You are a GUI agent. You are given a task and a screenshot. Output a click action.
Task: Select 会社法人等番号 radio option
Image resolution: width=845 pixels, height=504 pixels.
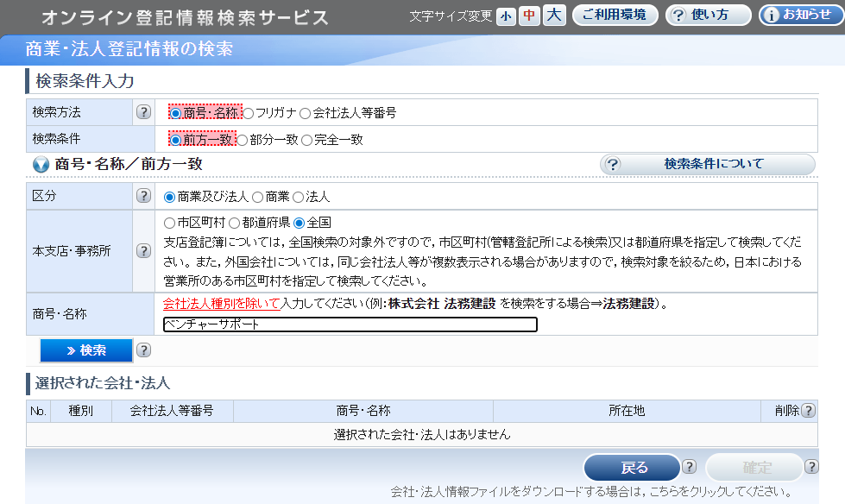pyautogui.click(x=306, y=112)
